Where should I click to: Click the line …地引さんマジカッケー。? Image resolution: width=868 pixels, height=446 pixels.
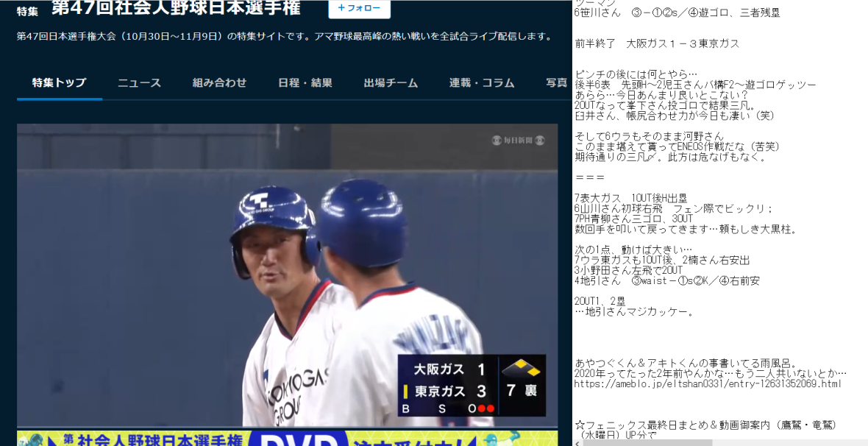coord(634,312)
